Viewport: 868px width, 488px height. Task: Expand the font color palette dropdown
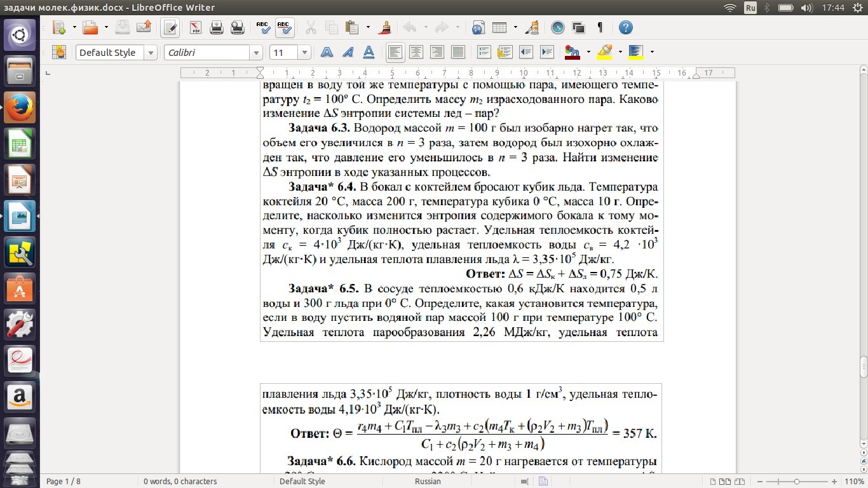[x=588, y=52]
